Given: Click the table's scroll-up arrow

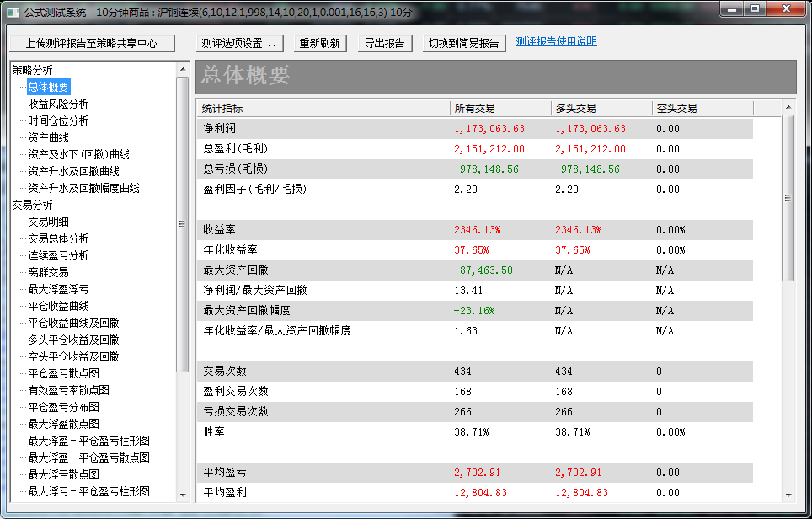Looking at the screenshot, I should pyautogui.click(x=788, y=107).
